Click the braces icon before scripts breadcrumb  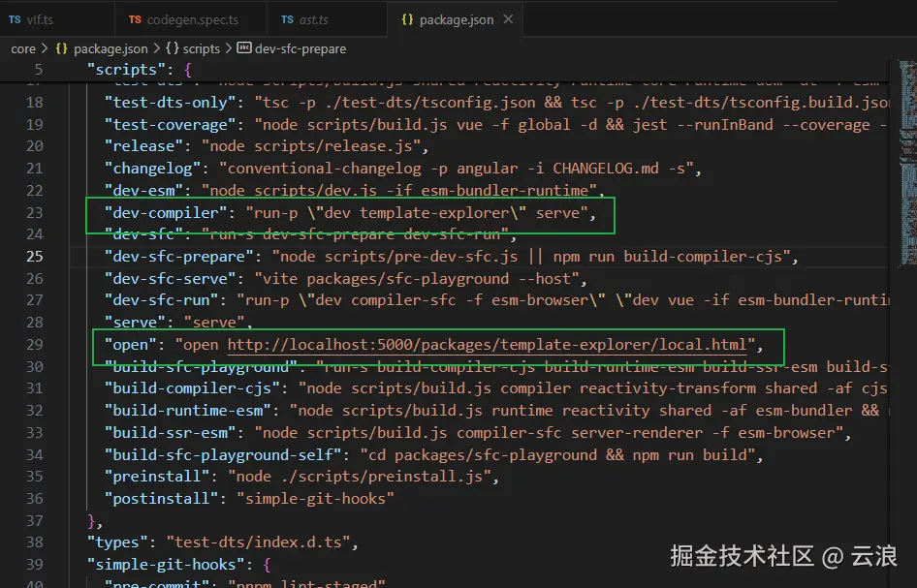[173, 47]
